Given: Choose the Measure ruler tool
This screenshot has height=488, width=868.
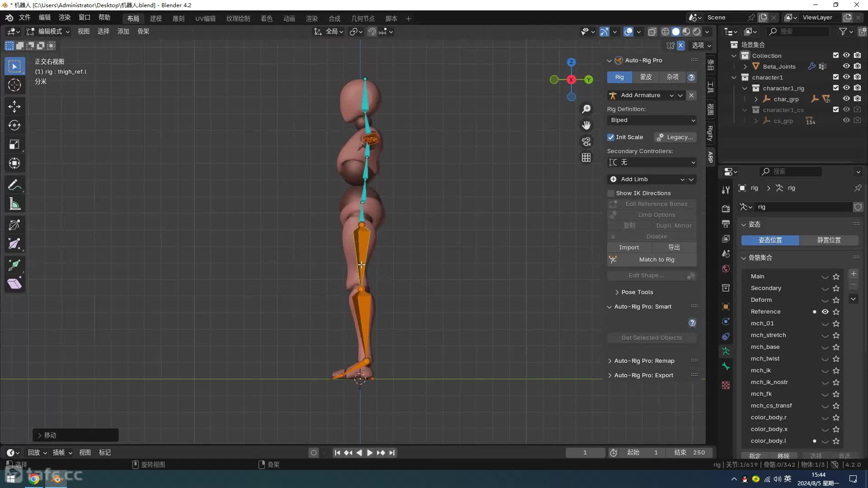Looking at the screenshot, I should tap(14, 204).
